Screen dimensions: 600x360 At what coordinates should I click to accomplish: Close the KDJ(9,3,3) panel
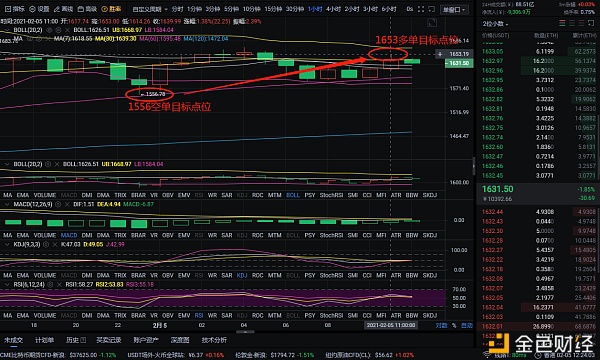55,244
